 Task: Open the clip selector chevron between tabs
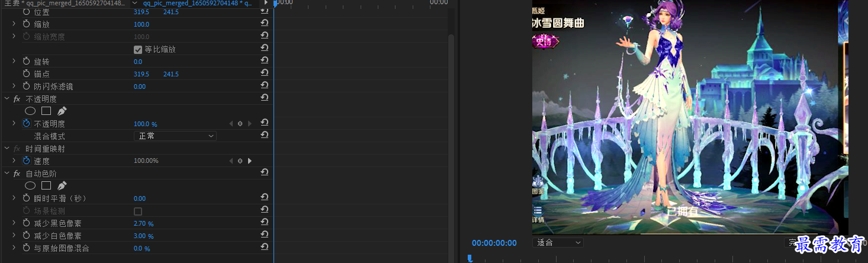click(135, 3)
